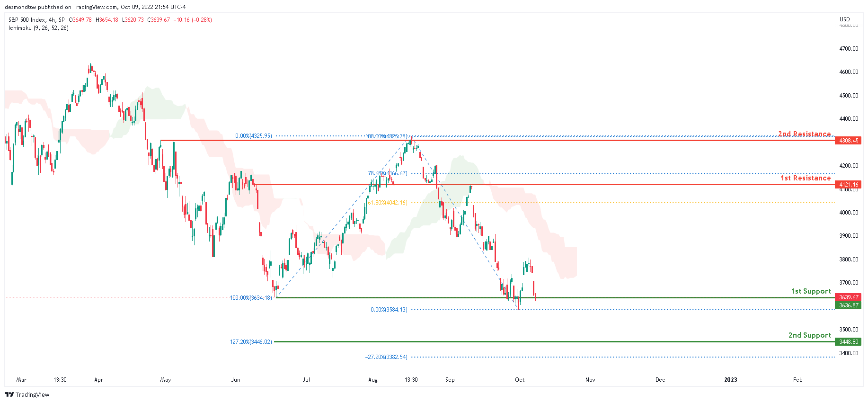Click 3500.00 on the price axis
Viewport: 868px width, 403px height.
coord(849,330)
